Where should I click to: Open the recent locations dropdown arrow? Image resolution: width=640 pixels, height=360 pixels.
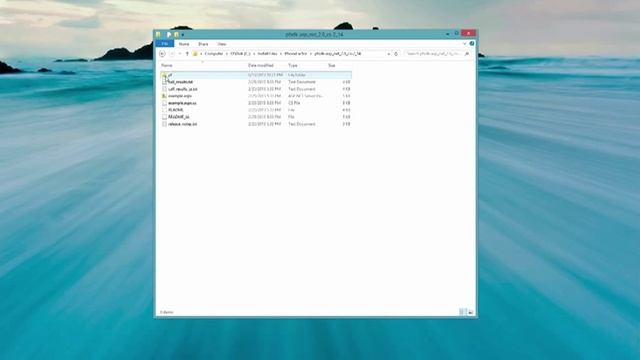[180, 53]
